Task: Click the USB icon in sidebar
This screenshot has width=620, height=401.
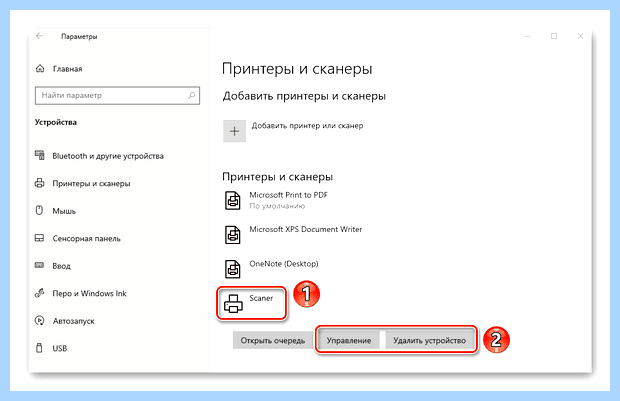Action: point(39,348)
